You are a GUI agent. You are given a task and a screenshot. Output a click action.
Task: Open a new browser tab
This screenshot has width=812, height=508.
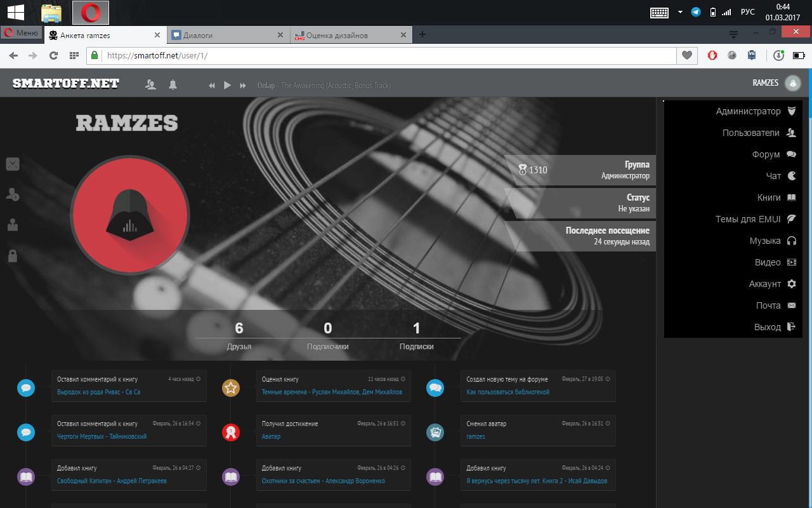tap(422, 34)
